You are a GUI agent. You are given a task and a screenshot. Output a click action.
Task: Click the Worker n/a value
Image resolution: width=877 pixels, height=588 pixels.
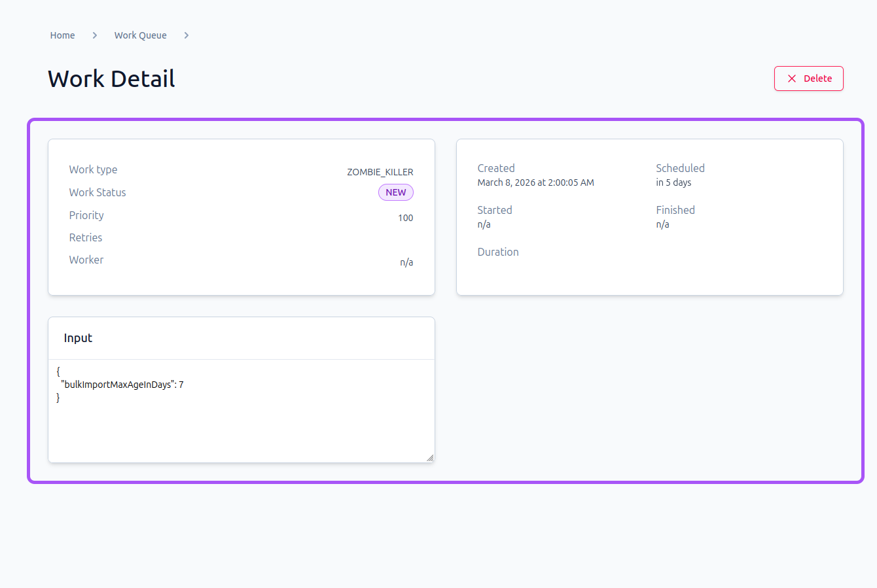(x=406, y=262)
